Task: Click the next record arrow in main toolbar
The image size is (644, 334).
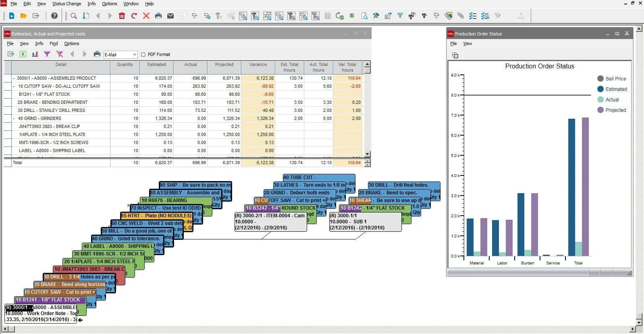Action: pyautogui.click(x=110, y=16)
